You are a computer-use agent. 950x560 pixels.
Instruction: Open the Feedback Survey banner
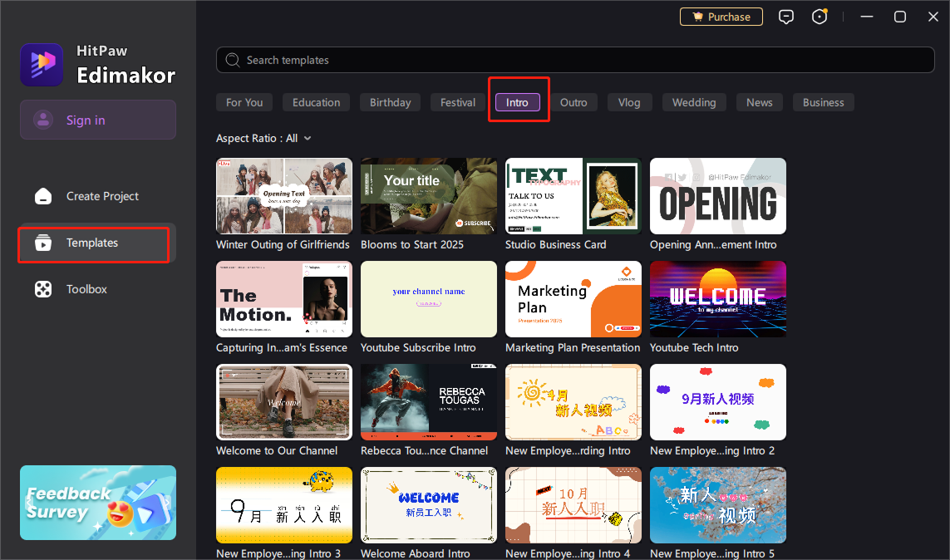click(x=98, y=502)
